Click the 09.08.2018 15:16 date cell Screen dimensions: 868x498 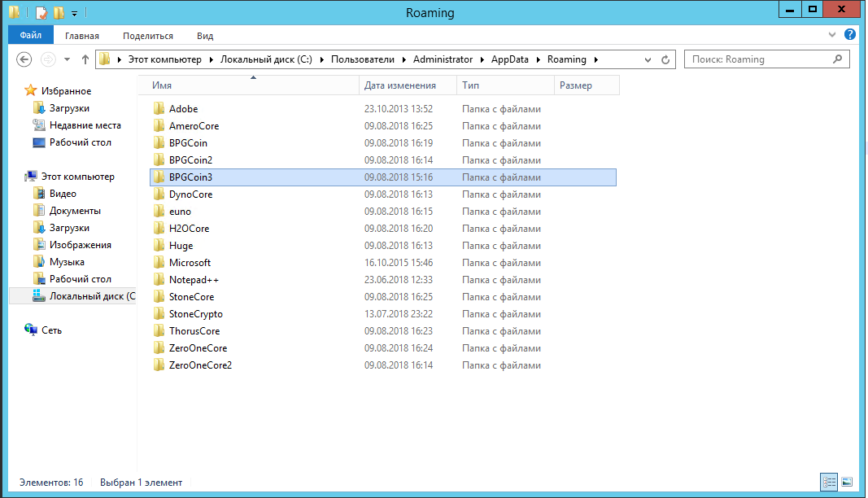(399, 177)
